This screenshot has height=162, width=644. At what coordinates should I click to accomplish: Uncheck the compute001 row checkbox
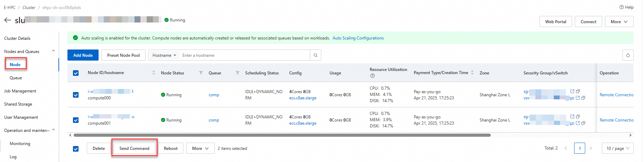coord(76,120)
